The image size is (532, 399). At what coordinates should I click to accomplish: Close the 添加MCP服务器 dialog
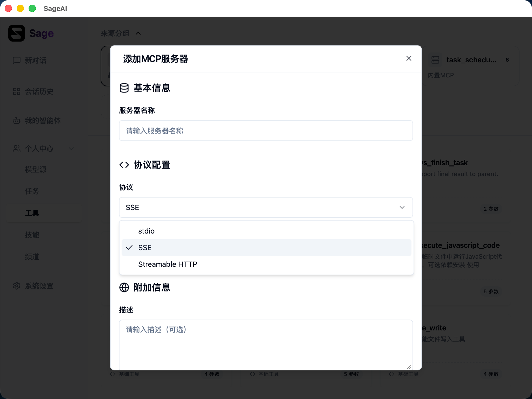click(x=409, y=58)
